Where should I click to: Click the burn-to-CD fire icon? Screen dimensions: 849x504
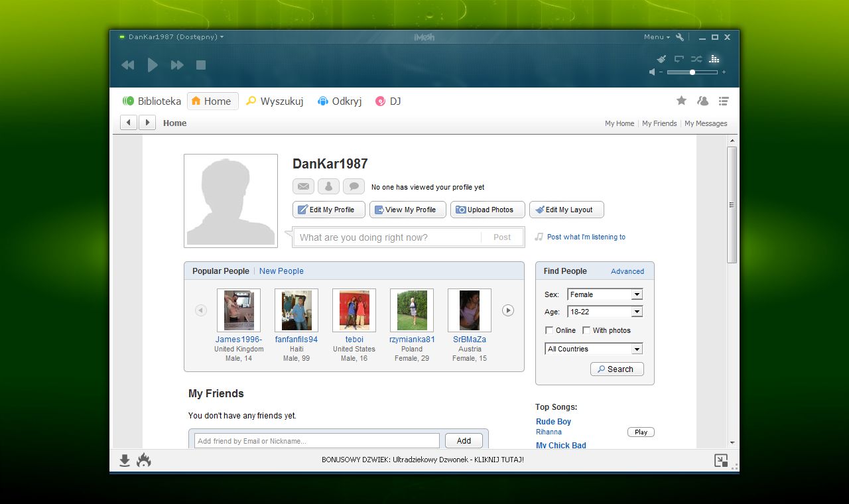coord(143,460)
